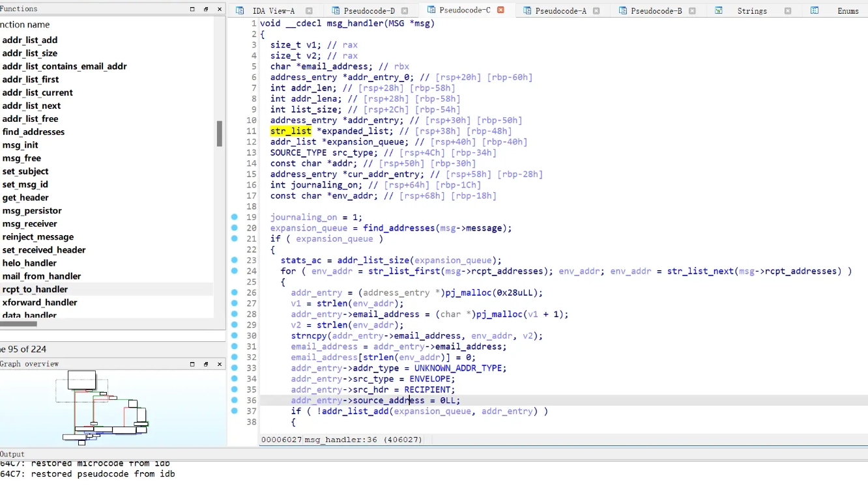The image size is (868, 491).
Task: Select msg_free function
Action: click(x=22, y=158)
